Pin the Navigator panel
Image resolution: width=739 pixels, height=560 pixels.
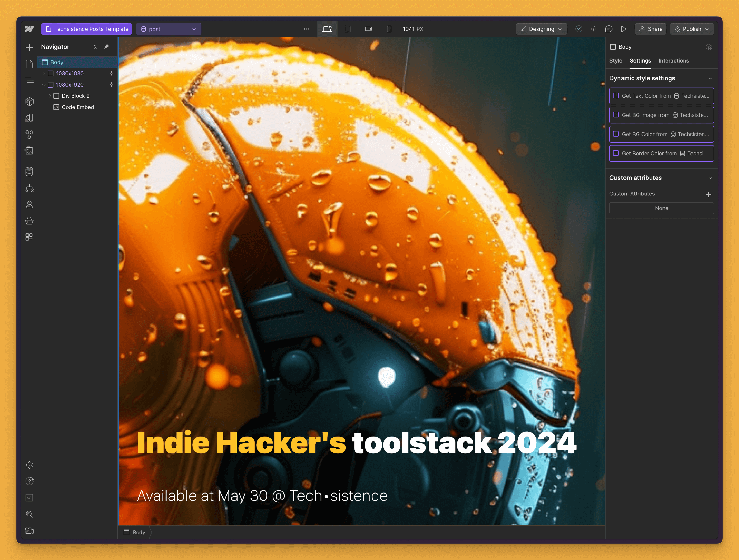107,47
